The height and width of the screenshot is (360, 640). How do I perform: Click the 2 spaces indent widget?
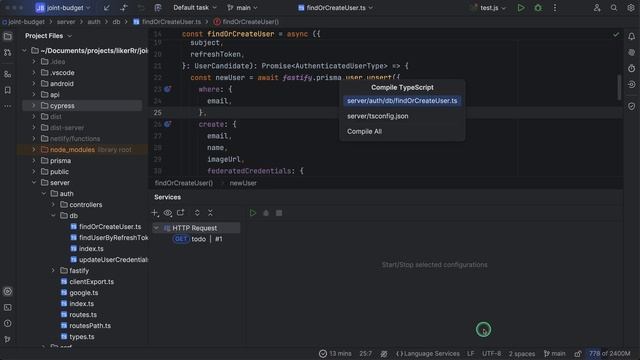tap(522, 353)
